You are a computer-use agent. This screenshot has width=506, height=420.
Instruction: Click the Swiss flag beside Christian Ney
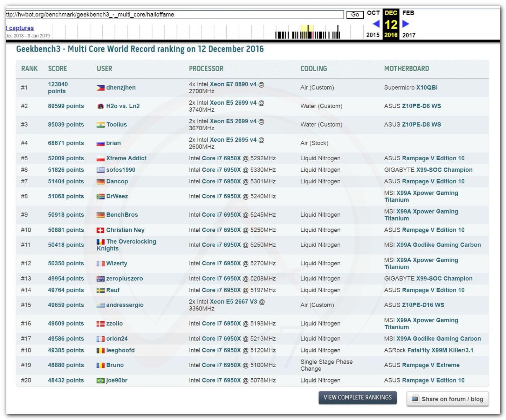(x=101, y=230)
